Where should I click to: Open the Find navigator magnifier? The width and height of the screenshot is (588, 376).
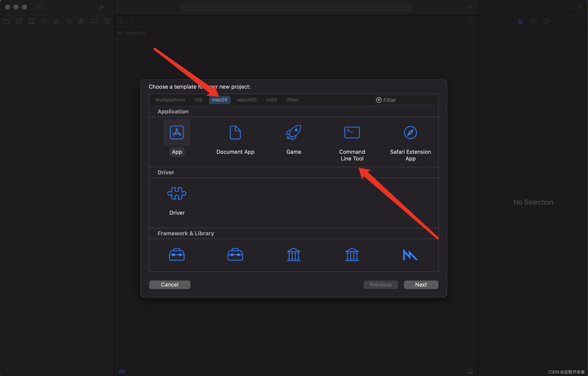tap(44, 21)
